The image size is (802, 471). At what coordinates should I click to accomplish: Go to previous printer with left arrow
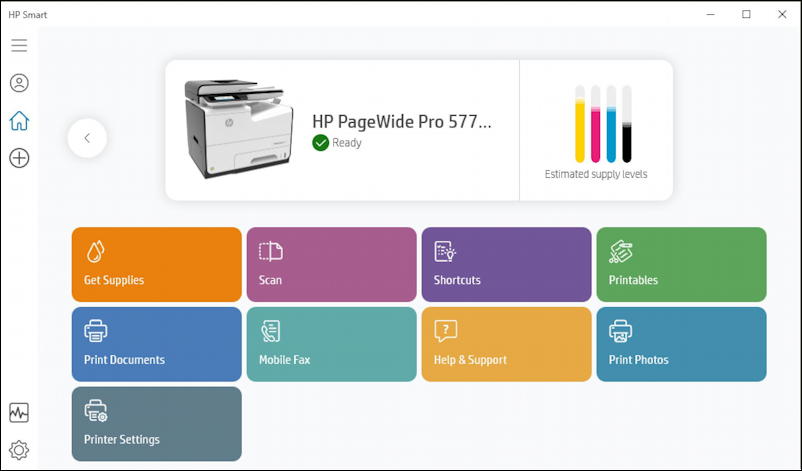point(87,138)
